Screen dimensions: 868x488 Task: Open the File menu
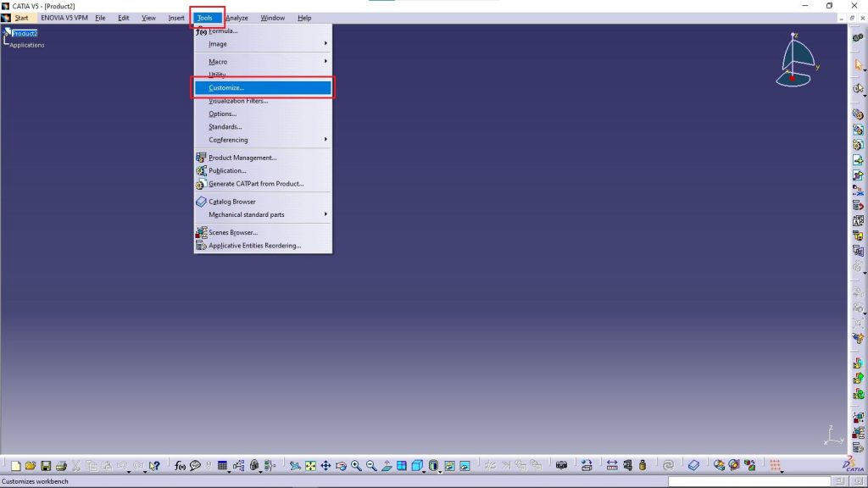(x=100, y=18)
